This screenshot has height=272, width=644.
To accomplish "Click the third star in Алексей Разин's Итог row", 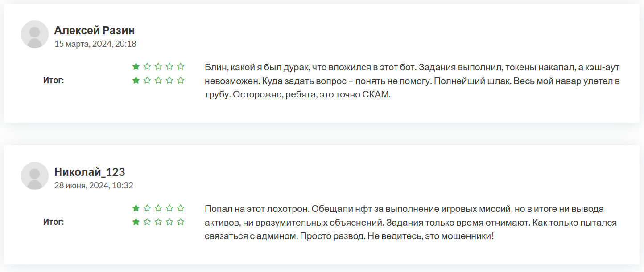I will (158, 81).
